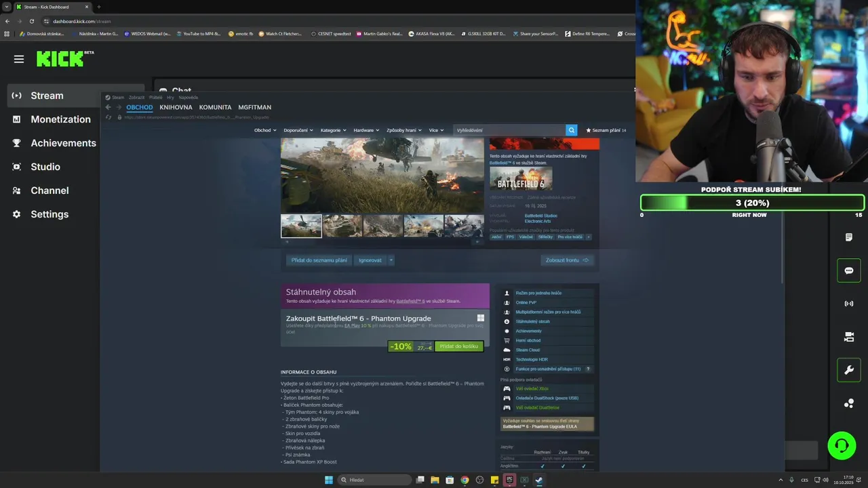Expand the Více dropdown
The width and height of the screenshot is (868, 488).
[x=436, y=130]
